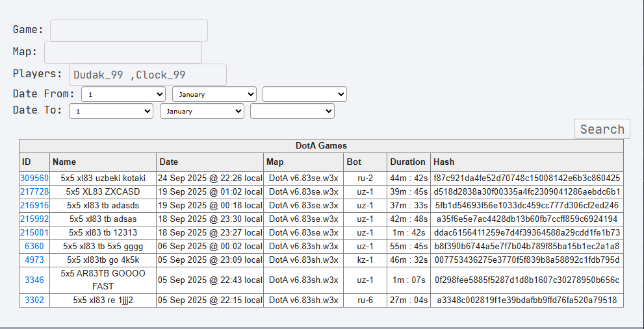This screenshot has height=329, width=644.
Task: Click hash starting with 5fb1d54693f5
Action: (x=527, y=205)
